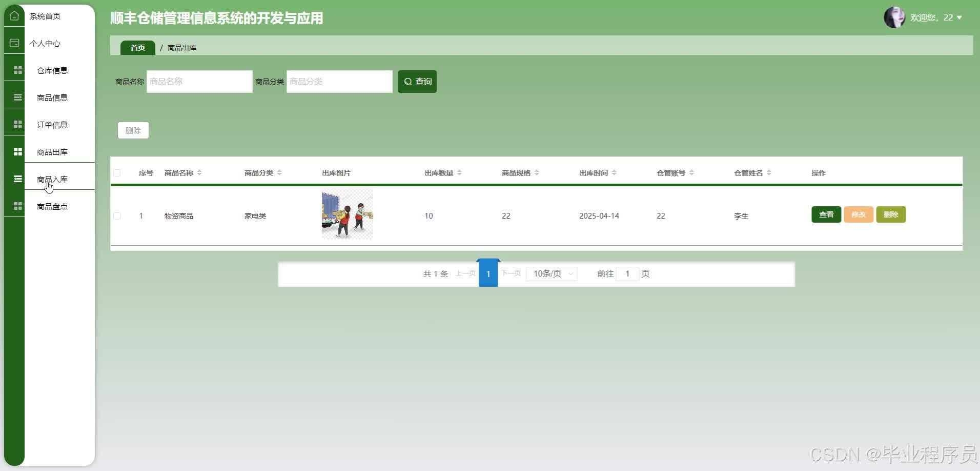Select the panel icon beside 个人中心
The image size is (980, 471).
pyautogui.click(x=14, y=42)
